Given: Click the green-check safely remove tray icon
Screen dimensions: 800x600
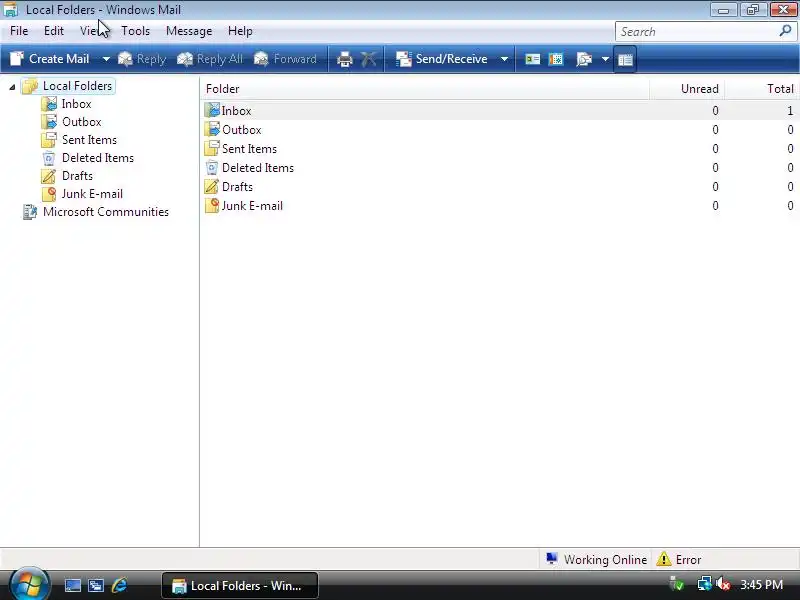Looking at the screenshot, I should pyautogui.click(x=677, y=584).
